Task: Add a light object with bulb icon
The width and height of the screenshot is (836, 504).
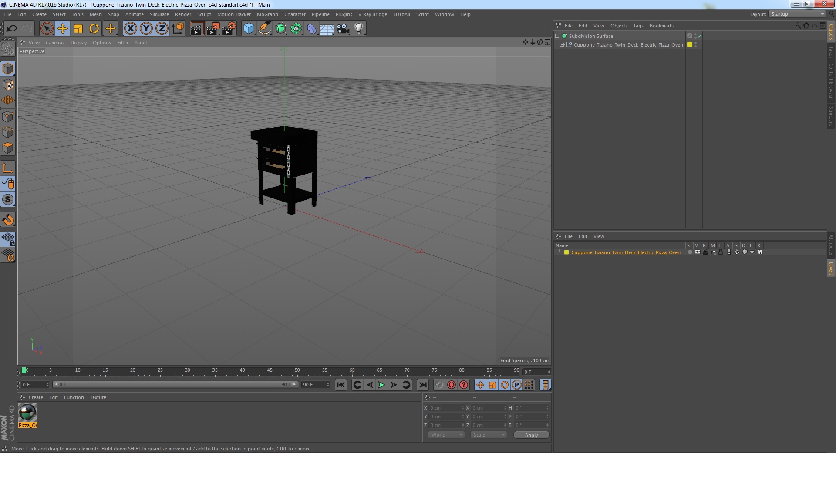Action: click(x=358, y=29)
